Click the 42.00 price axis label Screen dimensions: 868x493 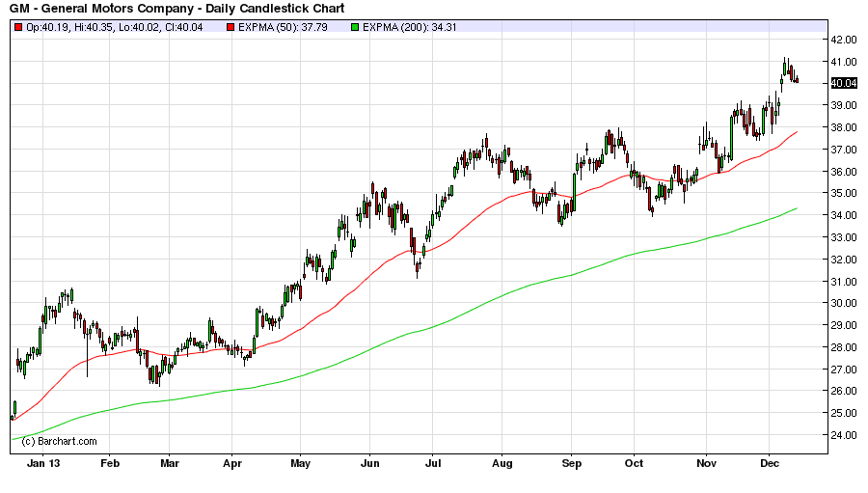point(844,40)
